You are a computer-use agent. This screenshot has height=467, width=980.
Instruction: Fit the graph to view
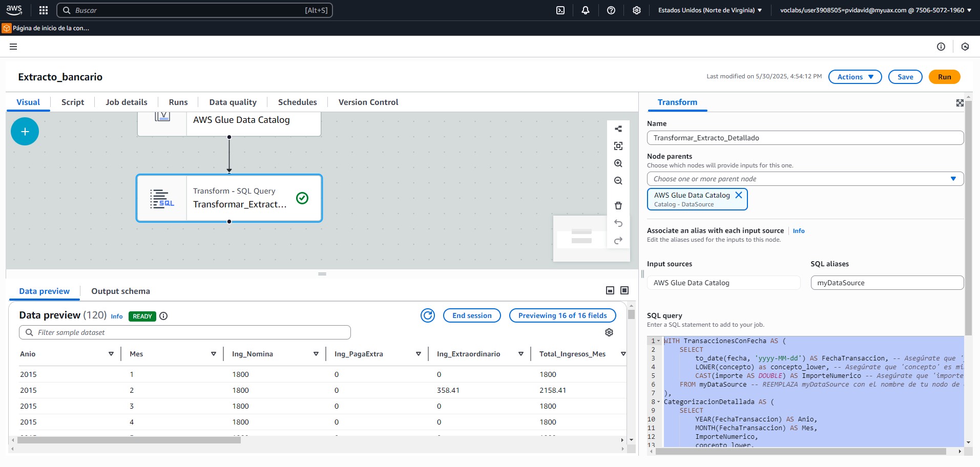pyautogui.click(x=618, y=146)
